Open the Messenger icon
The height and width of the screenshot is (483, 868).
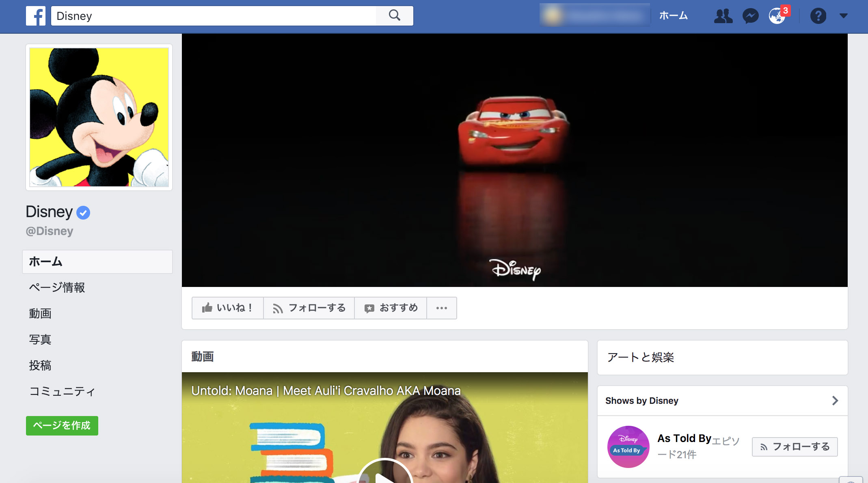click(x=751, y=16)
